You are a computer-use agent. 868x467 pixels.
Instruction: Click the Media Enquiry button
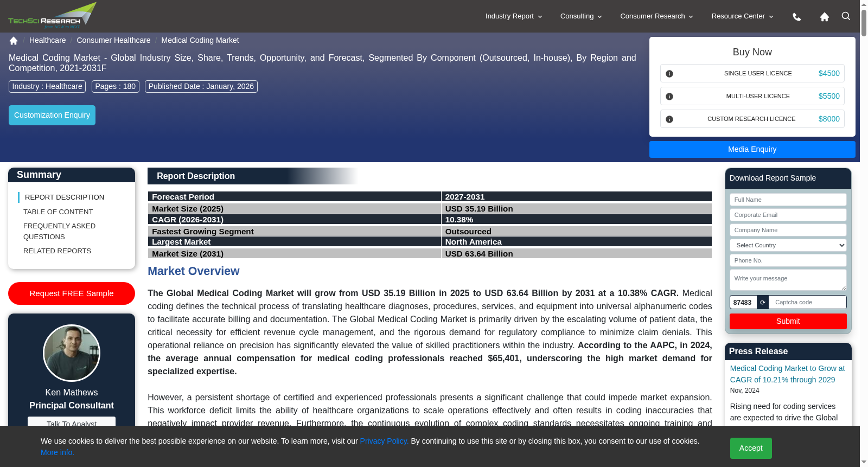point(752,149)
